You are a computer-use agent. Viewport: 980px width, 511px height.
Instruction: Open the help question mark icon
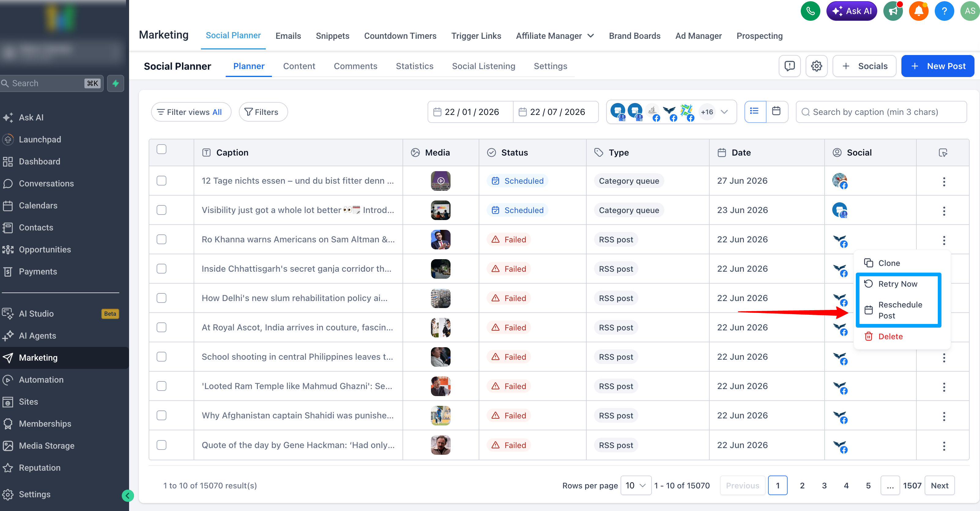944,11
